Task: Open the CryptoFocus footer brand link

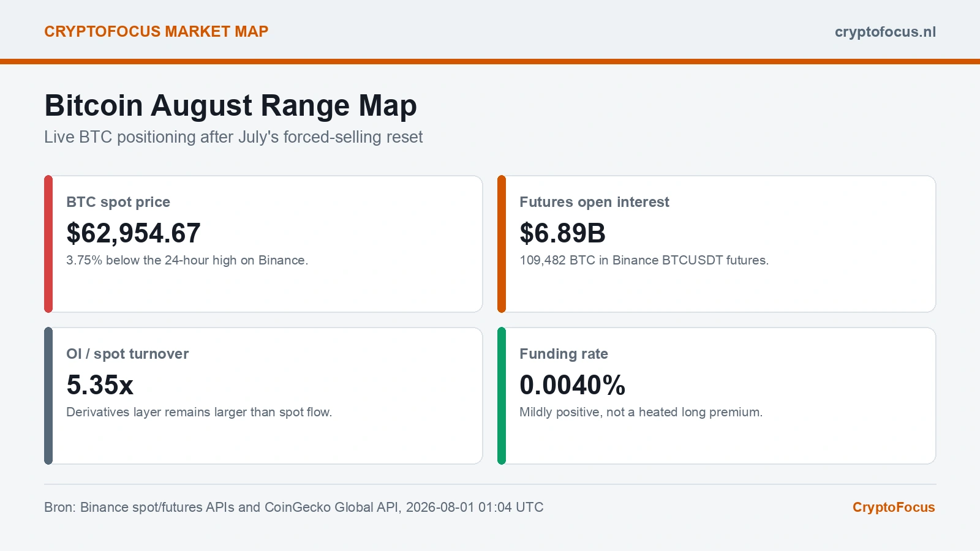Action: click(894, 508)
